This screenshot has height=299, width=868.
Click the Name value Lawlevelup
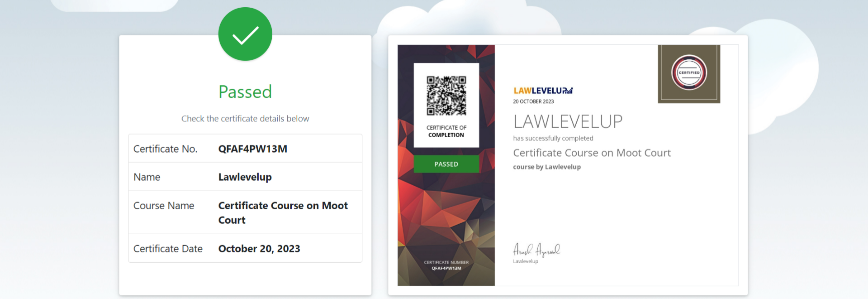245,177
